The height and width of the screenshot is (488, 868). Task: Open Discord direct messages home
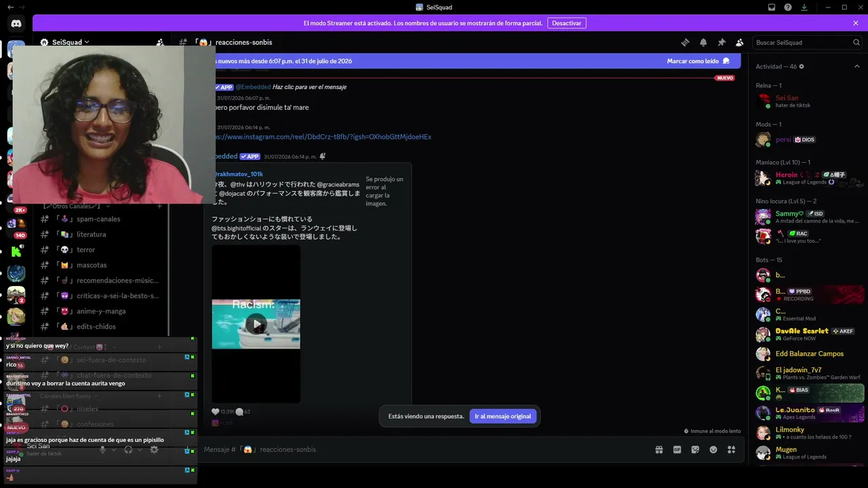(x=16, y=24)
